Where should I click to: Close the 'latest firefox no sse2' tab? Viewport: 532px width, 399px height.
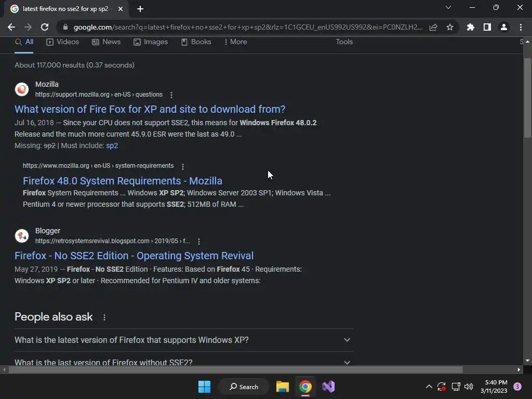(x=121, y=9)
